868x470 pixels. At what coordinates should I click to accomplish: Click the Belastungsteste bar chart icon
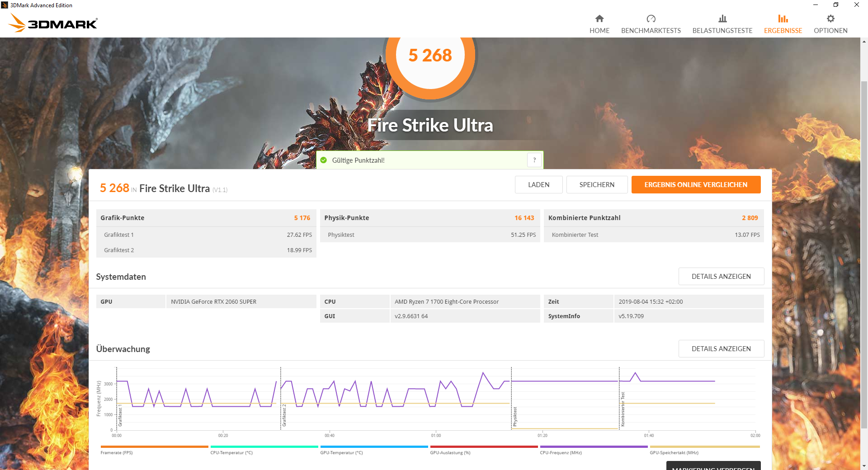tap(722, 19)
